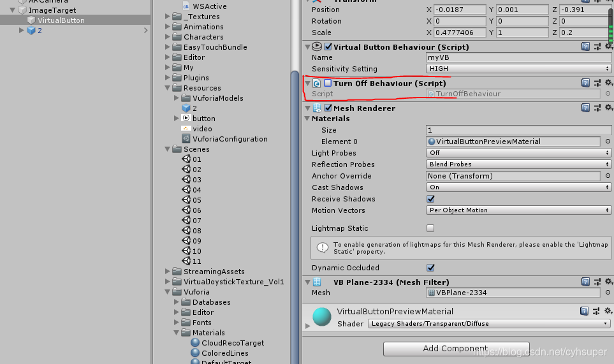Collapse the Resources folder
Image resolution: width=614 pixels, height=364 pixels.
point(168,88)
